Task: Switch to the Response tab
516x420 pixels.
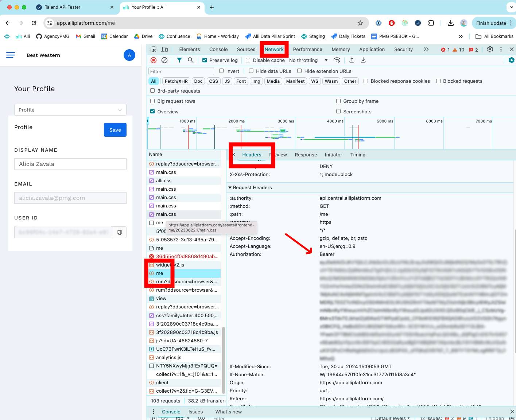Action: coord(306,155)
